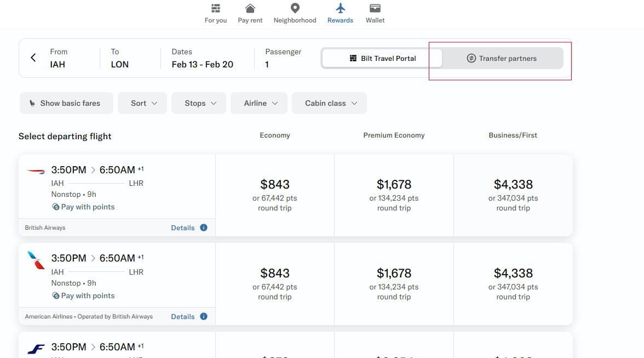Choose American Airlines $1,678 Premium Economy fare
This screenshot has height=358, width=644.
point(394,283)
